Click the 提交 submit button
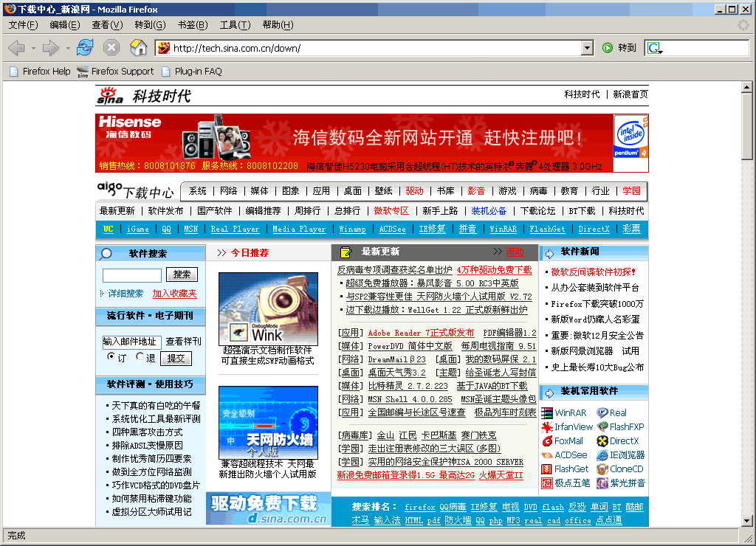The image size is (756, 546). 176,359
